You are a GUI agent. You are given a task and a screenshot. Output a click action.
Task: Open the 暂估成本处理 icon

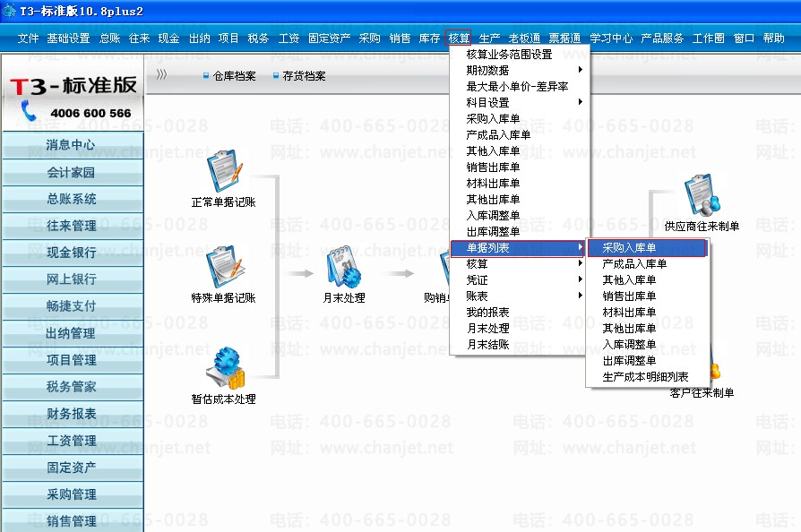225,368
